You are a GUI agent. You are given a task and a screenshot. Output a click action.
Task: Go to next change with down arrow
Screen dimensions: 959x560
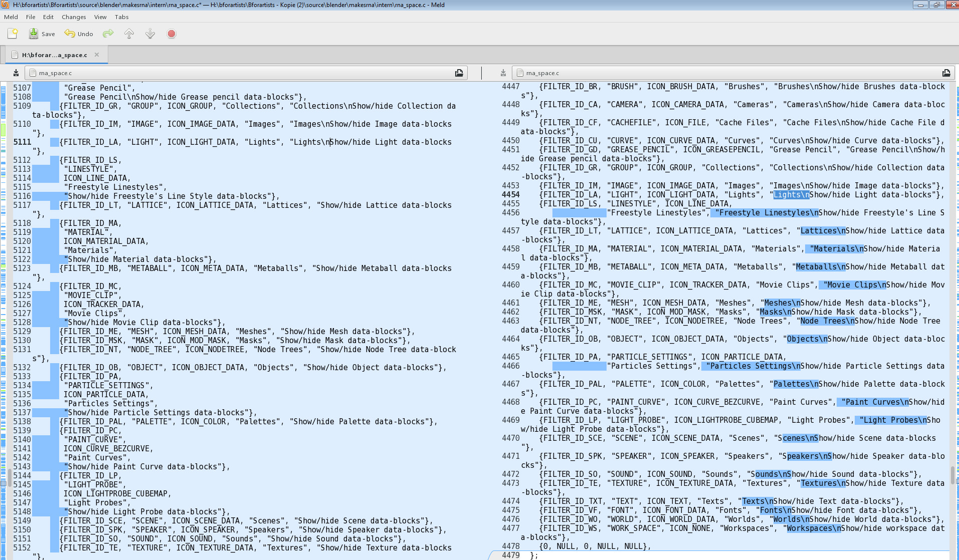150,34
